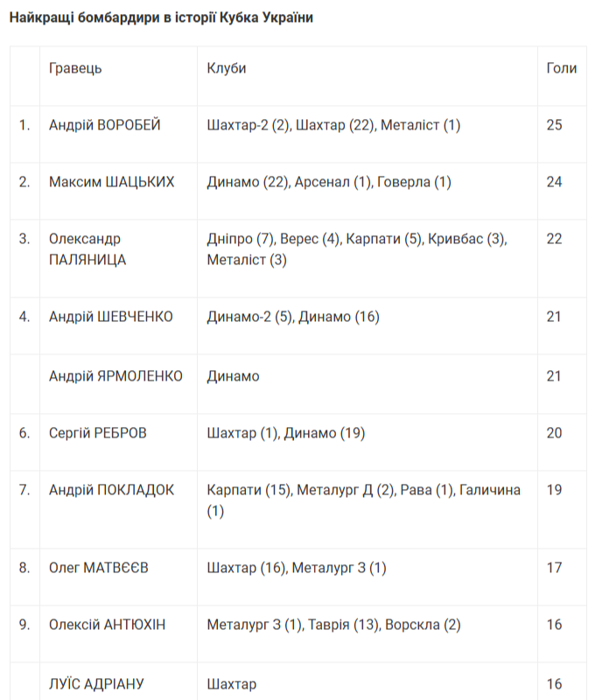The width and height of the screenshot is (595, 700).
Task: Click Андрій ПОКЛАДОК player name
Action: (x=111, y=490)
